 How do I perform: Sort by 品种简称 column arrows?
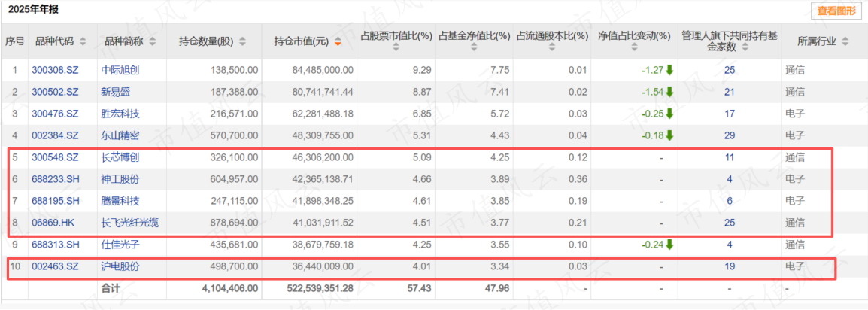(152, 42)
